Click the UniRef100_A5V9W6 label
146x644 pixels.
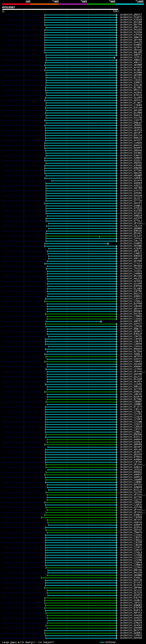[x=131, y=246]
